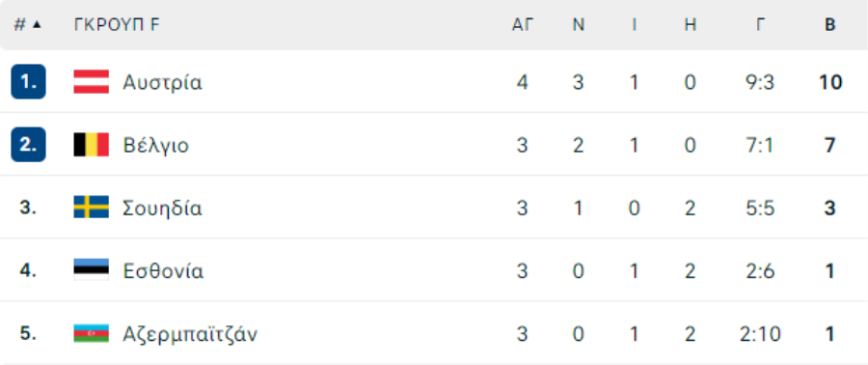Screen dimensions: 868x365
Task: Click the Belgium flag icon
Action: (x=92, y=145)
